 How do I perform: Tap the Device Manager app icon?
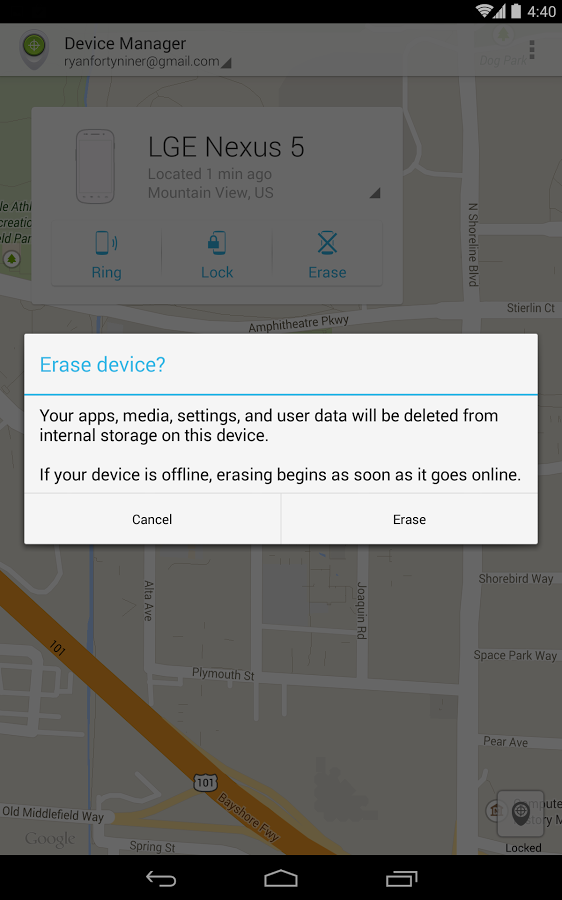pos(34,50)
